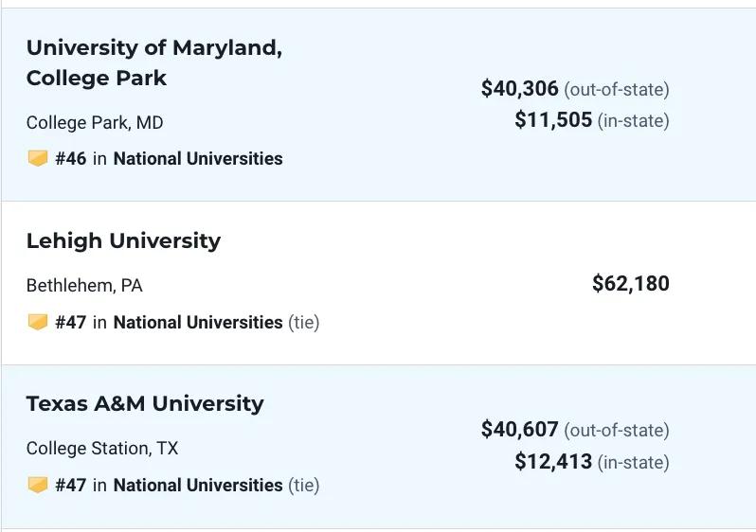
Task: Click Lehigh's $62,180 tuition figure
Action: (631, 283)
